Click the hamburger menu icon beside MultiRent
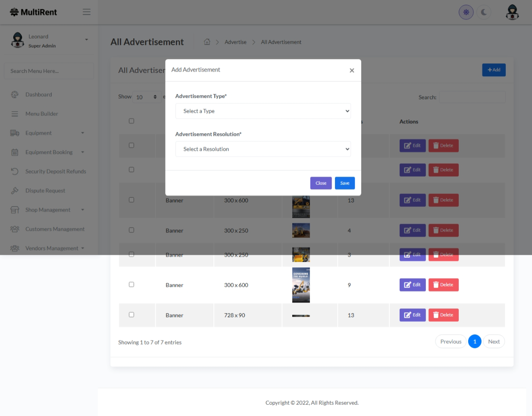The width and height of the screenshot is (532, 416). (x=87, y=12)
